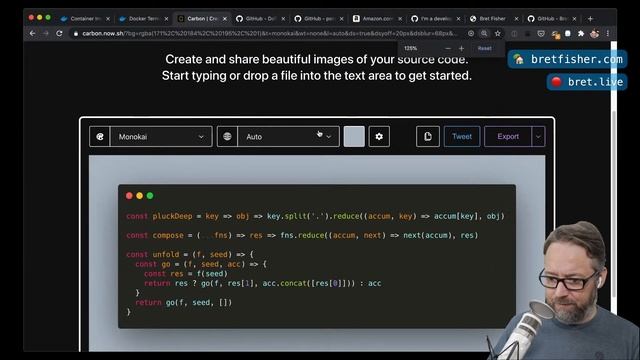640x360 pixels.
Task: Close the Container Im… tab
Action: click(x=108, y=19)
